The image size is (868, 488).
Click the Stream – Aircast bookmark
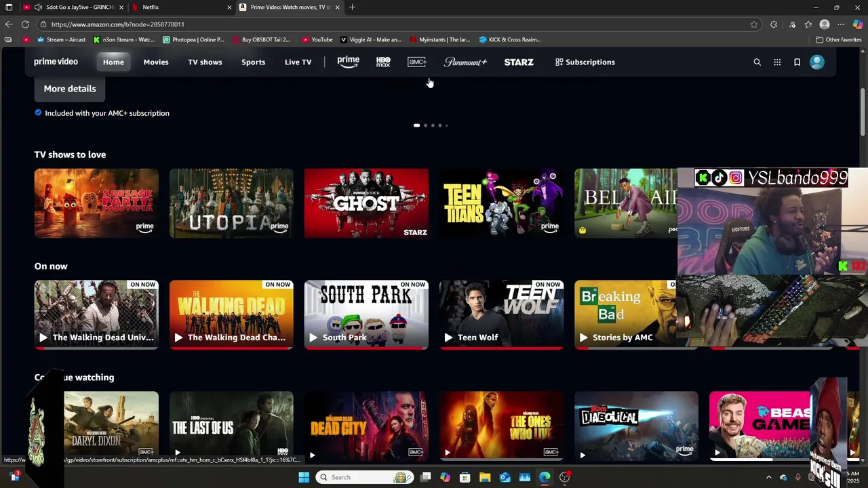pos(61,39)
